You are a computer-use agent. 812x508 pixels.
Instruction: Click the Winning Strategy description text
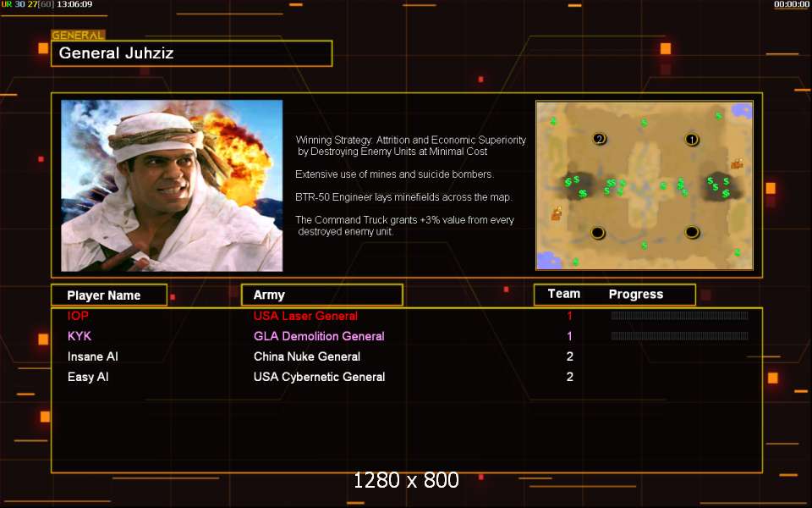411,146
